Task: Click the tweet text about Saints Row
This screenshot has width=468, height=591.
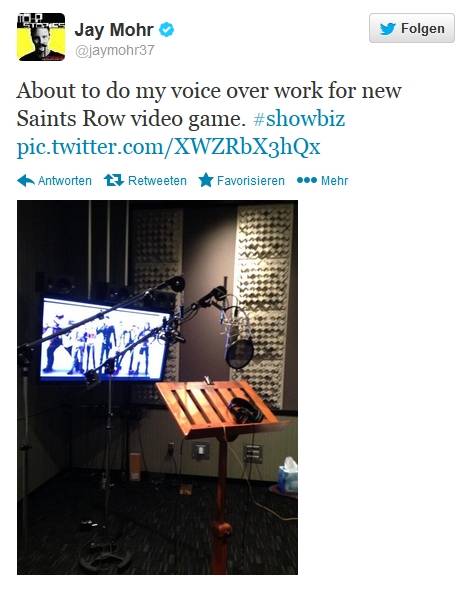Action: coord(209,104)
